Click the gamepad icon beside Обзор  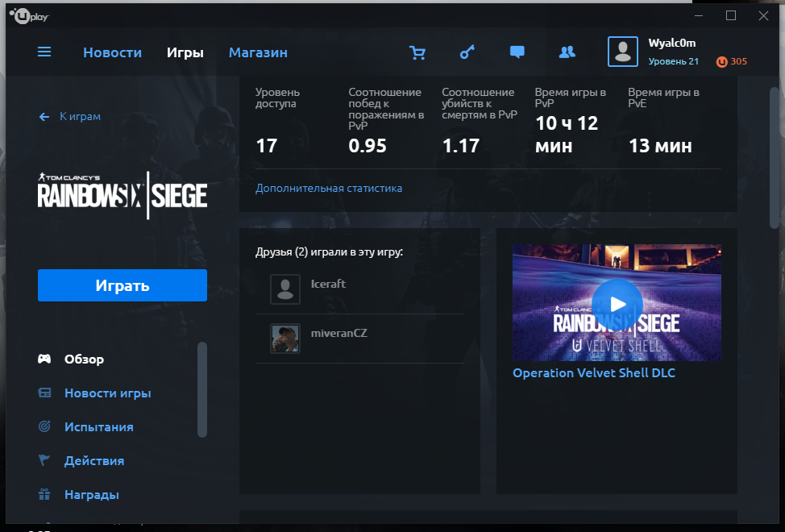click(x=44, y=359)
